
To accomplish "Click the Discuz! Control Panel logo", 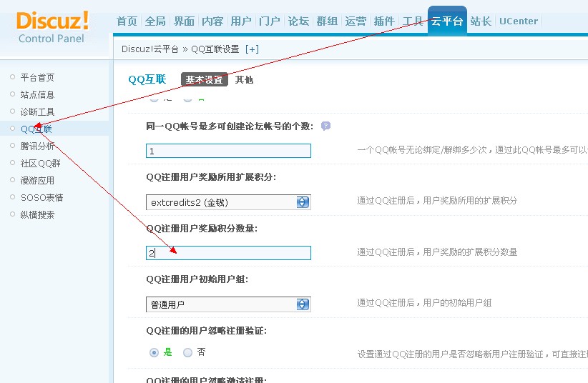I will click(52, 27).
